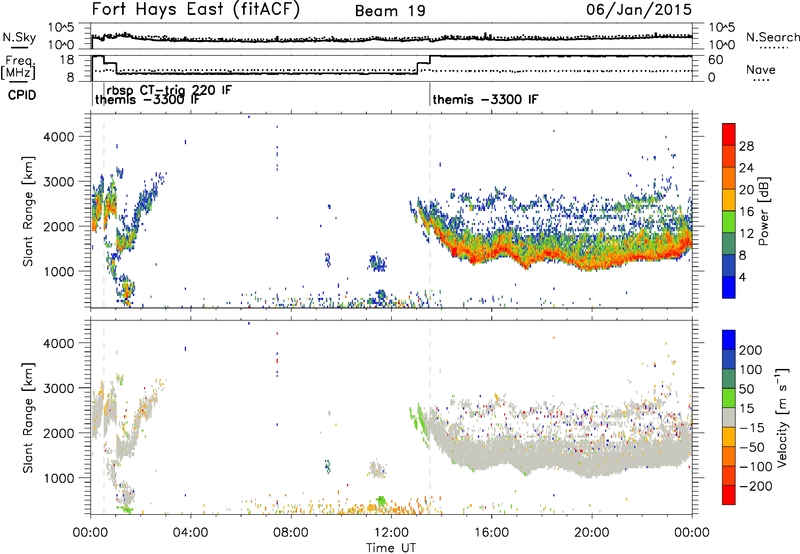Click the '08:00' time axis label
800x554 pixels.
(291, 533)
